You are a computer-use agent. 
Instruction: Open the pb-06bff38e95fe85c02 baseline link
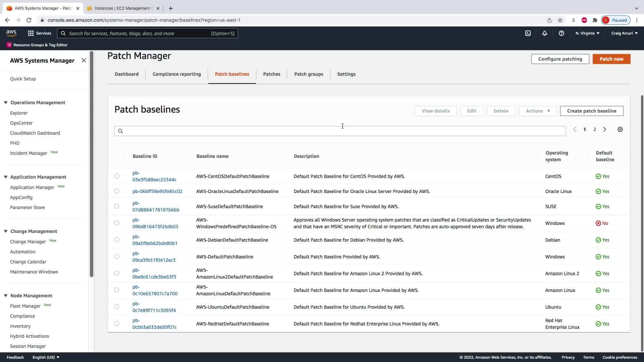[157, 191]
